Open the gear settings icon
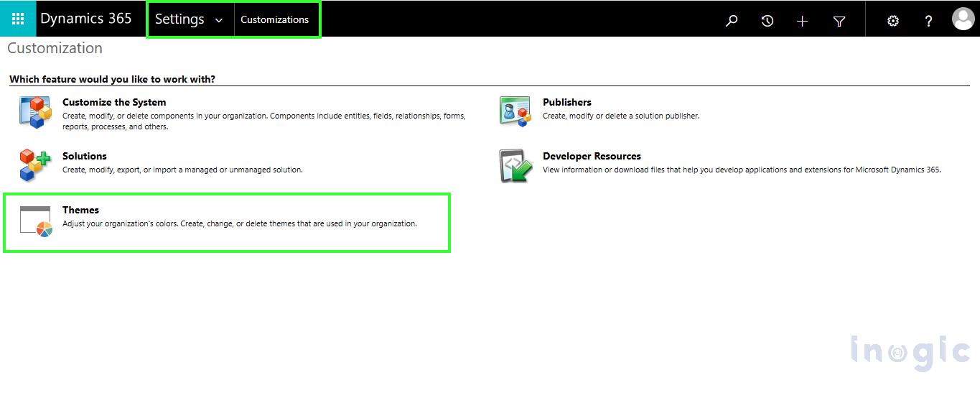Screen dimensions: 980x393 tap(892, 21)
